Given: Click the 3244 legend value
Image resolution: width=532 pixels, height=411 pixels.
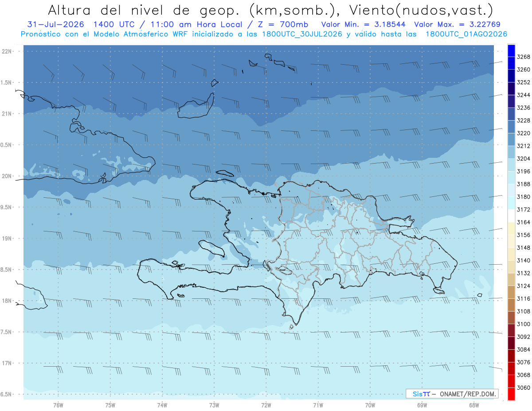Looking at the screenshot, I should coord(523,95).
